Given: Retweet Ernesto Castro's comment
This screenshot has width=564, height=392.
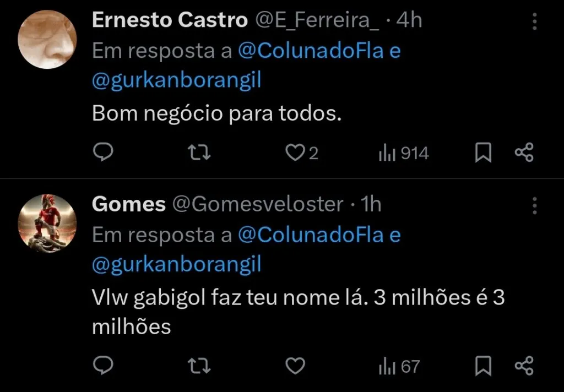Looking at the screenshot, I should [198, 153].
